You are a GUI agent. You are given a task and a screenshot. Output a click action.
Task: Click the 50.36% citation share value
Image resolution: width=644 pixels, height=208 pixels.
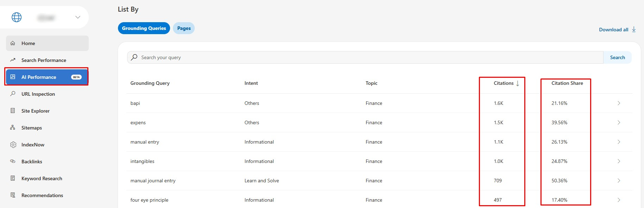tap(559, 181)
